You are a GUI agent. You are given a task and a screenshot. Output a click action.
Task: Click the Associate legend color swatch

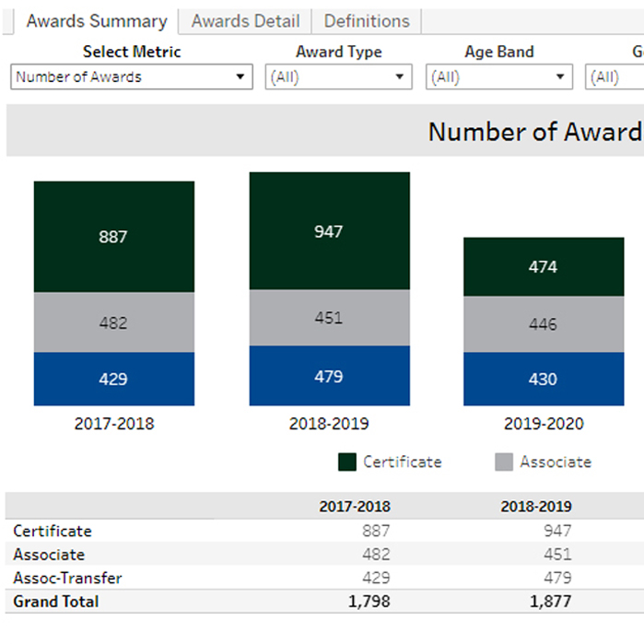point(504,463)
